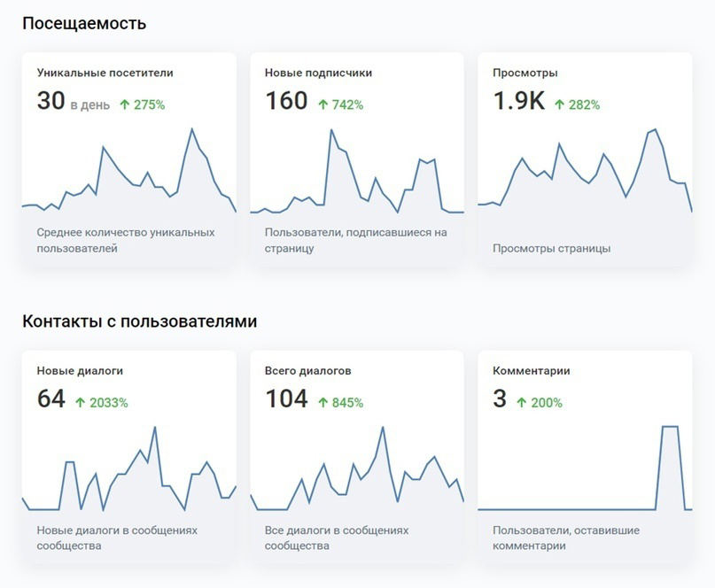Open the Просмотры statistics card title
The height and width of the screenshot is (588, 715).
tap(525, 73)
